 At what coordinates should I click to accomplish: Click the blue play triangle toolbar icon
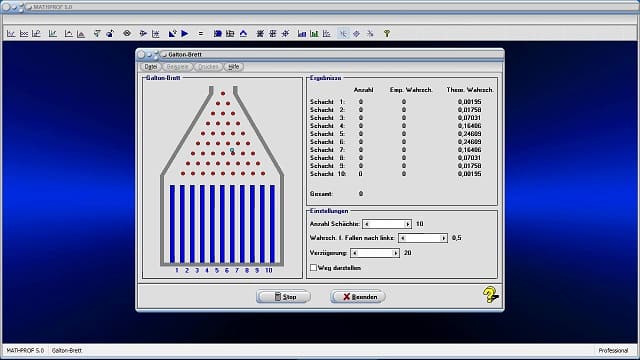pos(185,33)
